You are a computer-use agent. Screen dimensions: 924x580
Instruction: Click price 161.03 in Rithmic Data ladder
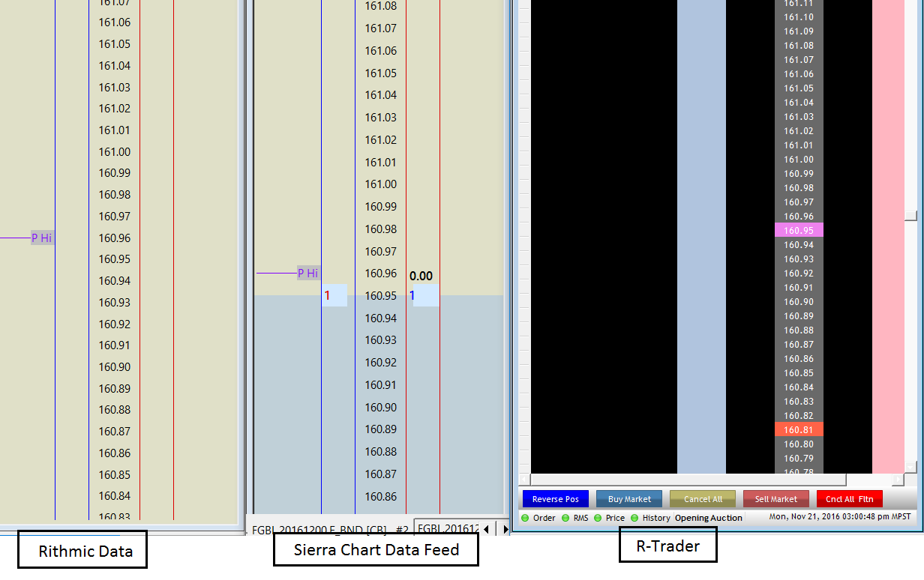(x=115, y=88)
